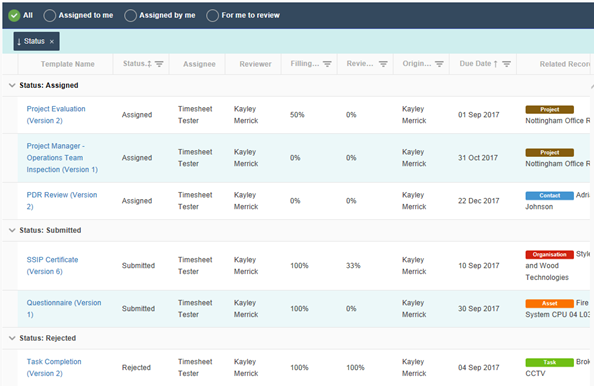Open PDR Review (Version 2) link
Viewport: 594px width, 386px height.
click(62, 201)
